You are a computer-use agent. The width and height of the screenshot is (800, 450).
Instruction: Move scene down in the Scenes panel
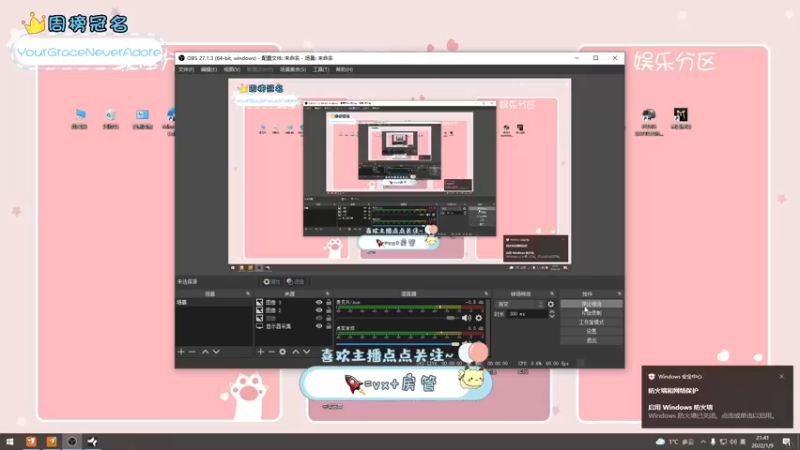(x=216, y=352)
